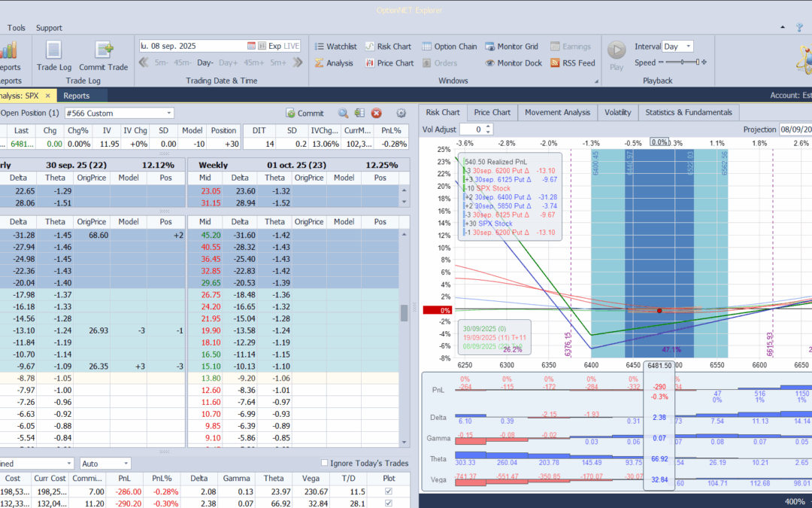Collapse the ribbon with the up arrow
812x508 pixels.
(x=783, y=28)
